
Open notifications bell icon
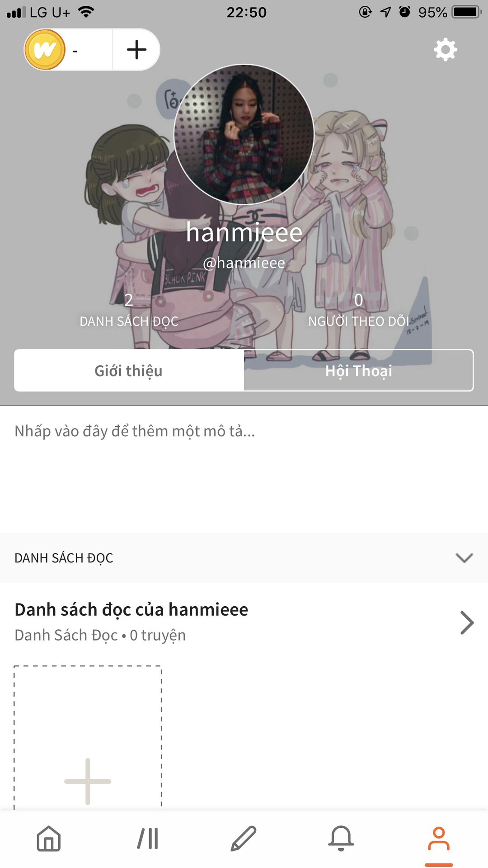pos(341,839)
